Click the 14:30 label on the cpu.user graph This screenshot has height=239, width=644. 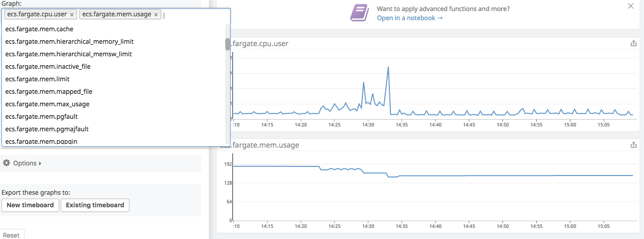coord(368,125)
